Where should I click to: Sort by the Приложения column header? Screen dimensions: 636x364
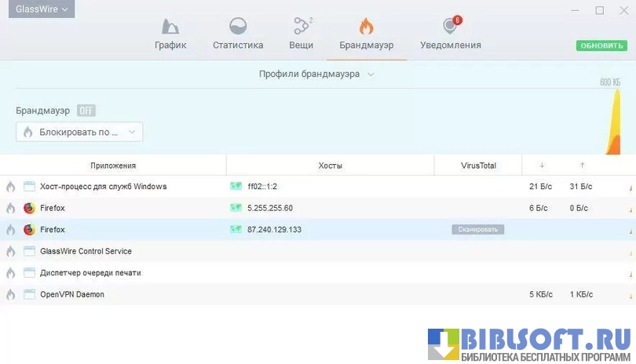pyautogui.click(x=113, y=166)
